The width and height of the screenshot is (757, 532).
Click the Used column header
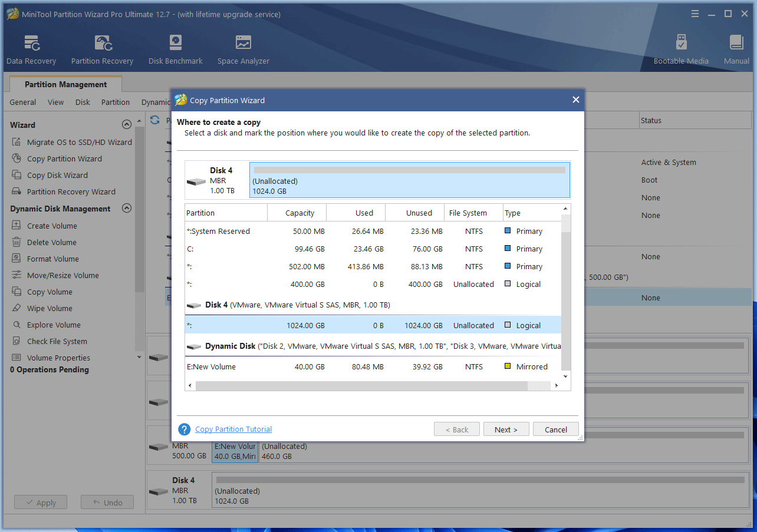(x=356, y=213)
